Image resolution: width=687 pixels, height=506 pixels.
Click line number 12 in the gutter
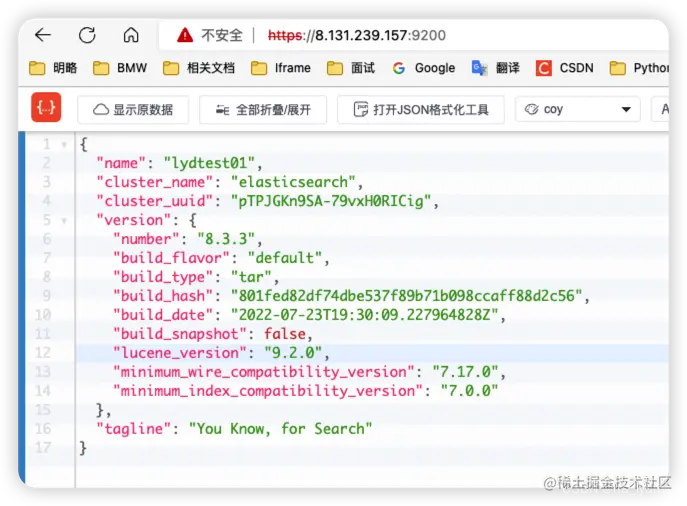pyautogui.click(x=43, y=353)
